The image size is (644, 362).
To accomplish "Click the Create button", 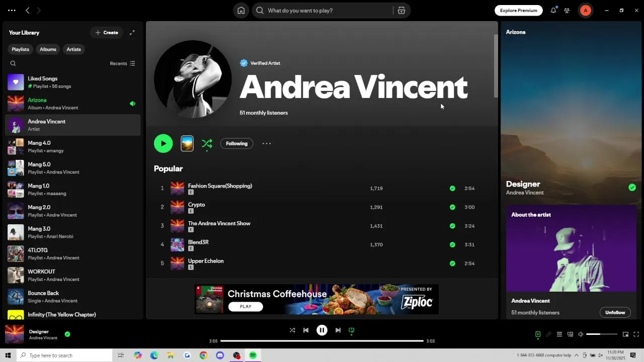I will coord(107,33).
